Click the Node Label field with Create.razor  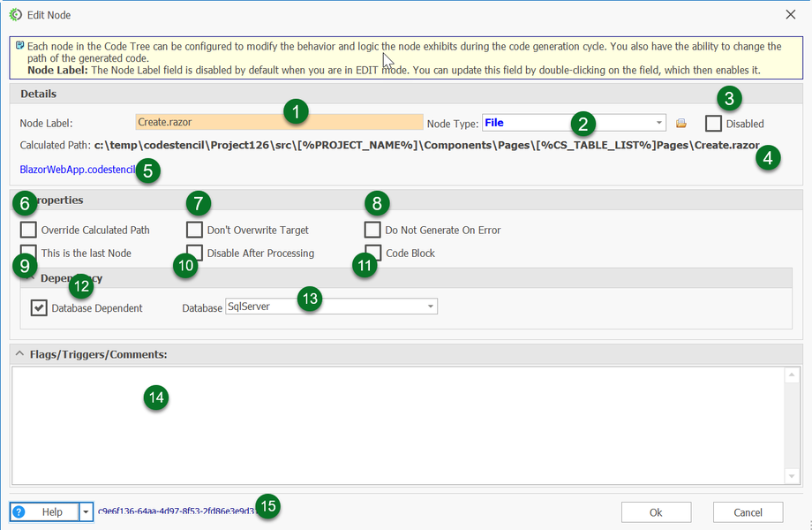(x=279, y=122)
